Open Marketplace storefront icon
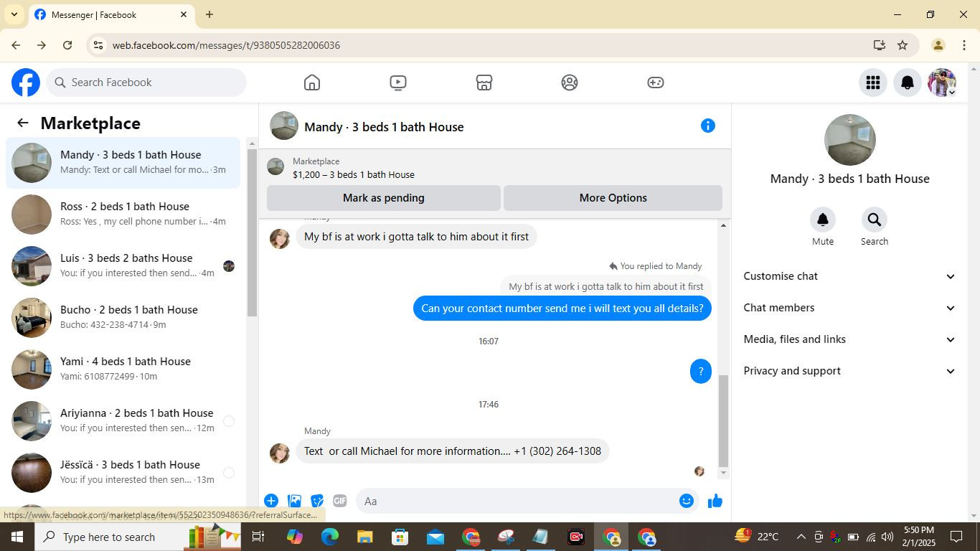 pos(484,83)
